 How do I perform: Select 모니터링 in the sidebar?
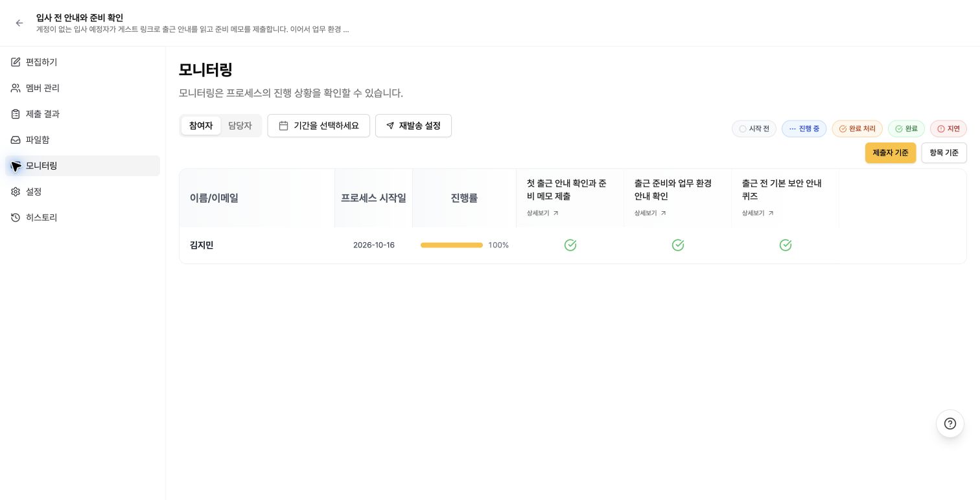point(83,166)
